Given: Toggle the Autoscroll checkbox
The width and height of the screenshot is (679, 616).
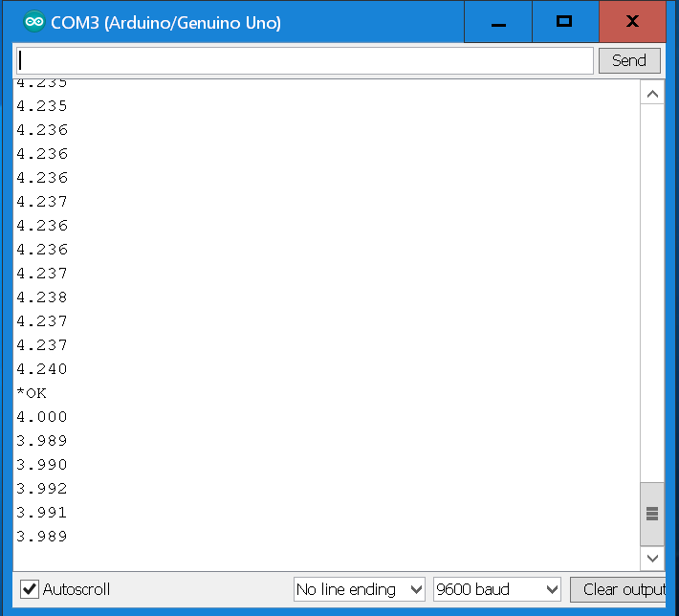Looking at the screenshot, I should click(30, 589).
